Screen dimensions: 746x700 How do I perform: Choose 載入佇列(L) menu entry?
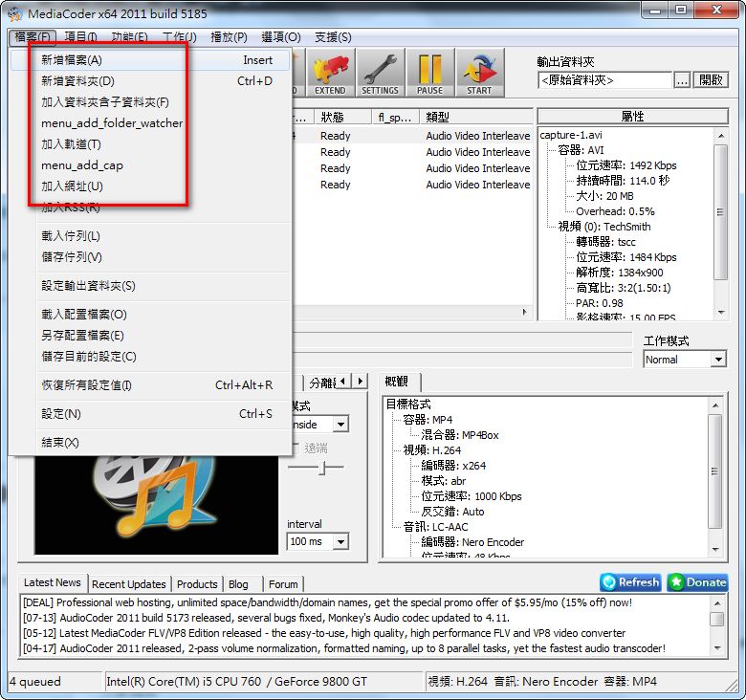(x=150, y=236)
